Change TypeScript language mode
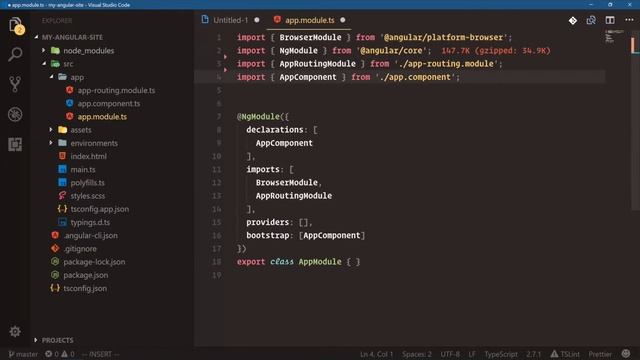This screenshot has height=360, width=640. coord(501,354)
